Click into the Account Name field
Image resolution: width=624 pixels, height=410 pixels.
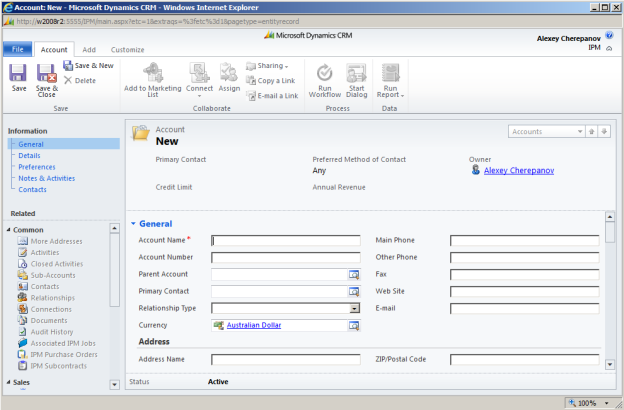click(286, 240)
